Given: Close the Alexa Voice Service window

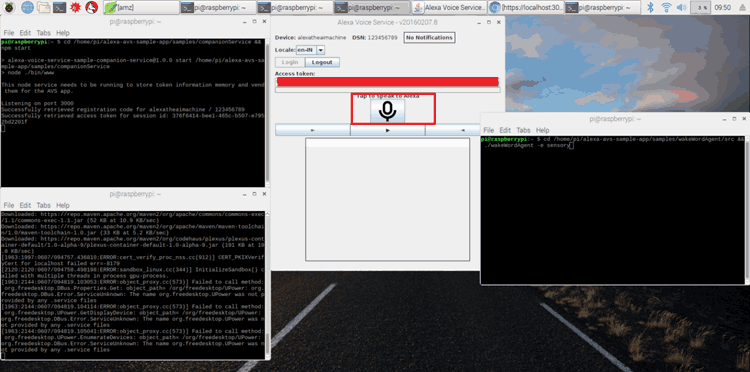Looking at the screenshot, I should point(498,22).
